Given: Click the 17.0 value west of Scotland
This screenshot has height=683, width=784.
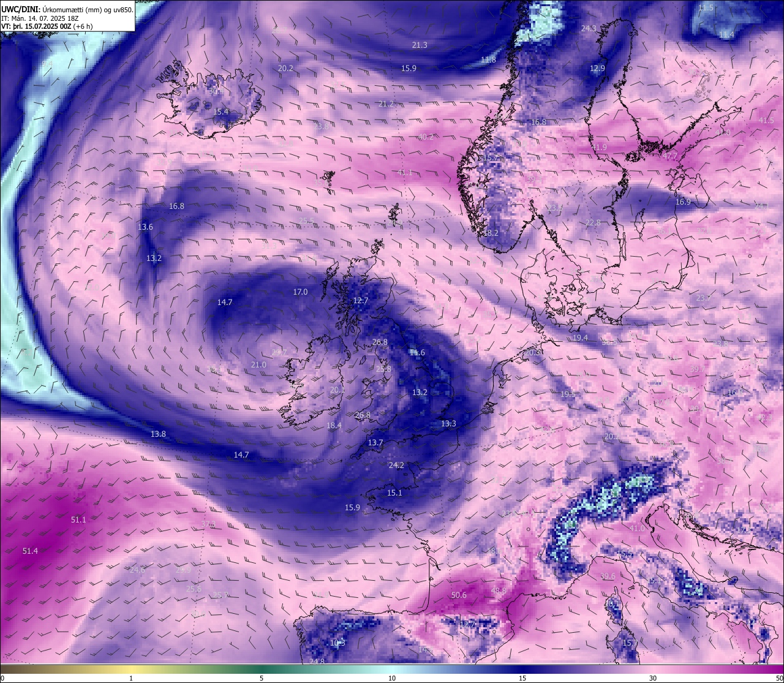Looking at the screenshot, I should click(x=300, y=292).
